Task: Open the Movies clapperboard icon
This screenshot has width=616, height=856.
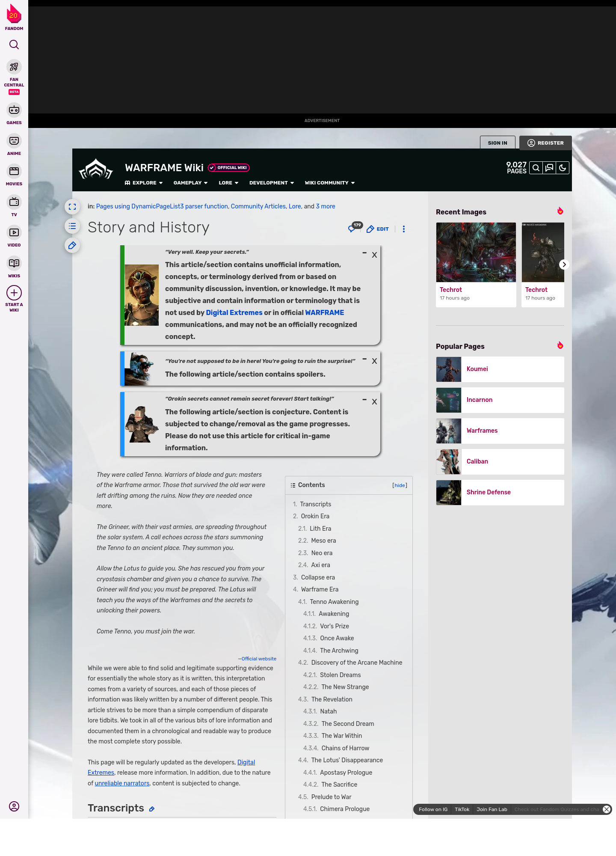Action: [14, 171]
